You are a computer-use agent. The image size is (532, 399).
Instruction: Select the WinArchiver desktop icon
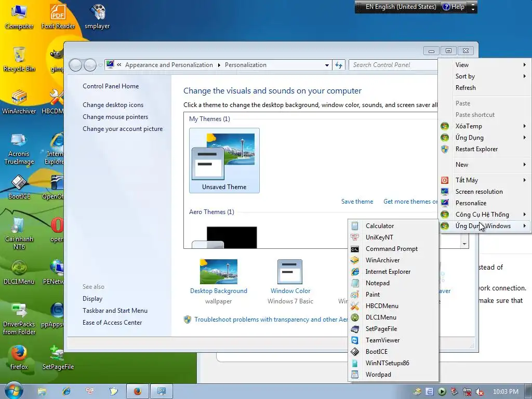(x=19, y=102)
